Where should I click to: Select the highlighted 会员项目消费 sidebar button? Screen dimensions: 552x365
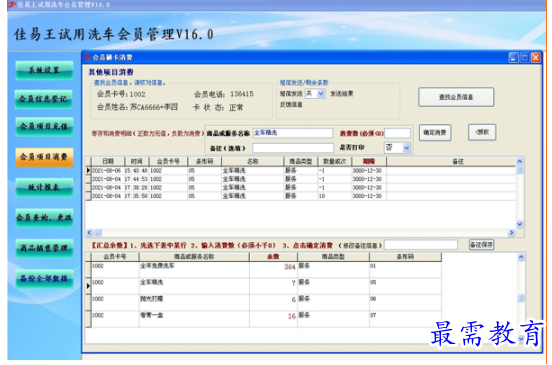click(44, 157)
